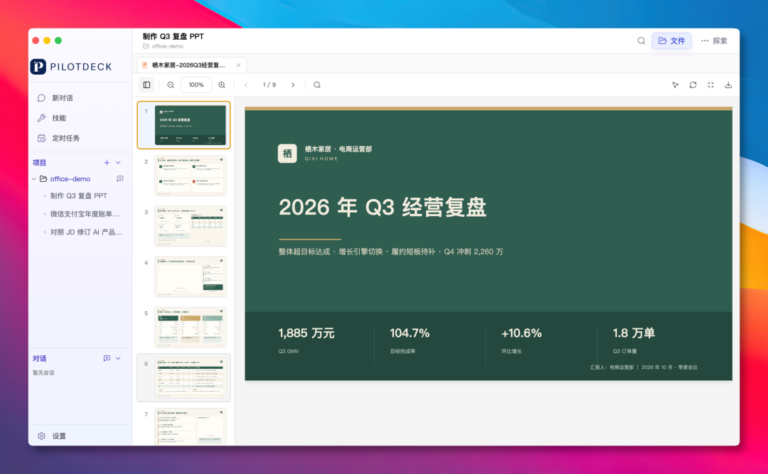
Task: Click the conversation title 制作 Q3 复盘 PPT header
Action: tap(173, 36)
